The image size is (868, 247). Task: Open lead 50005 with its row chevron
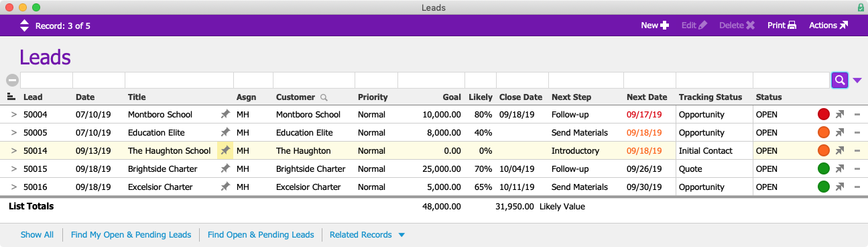13,133
